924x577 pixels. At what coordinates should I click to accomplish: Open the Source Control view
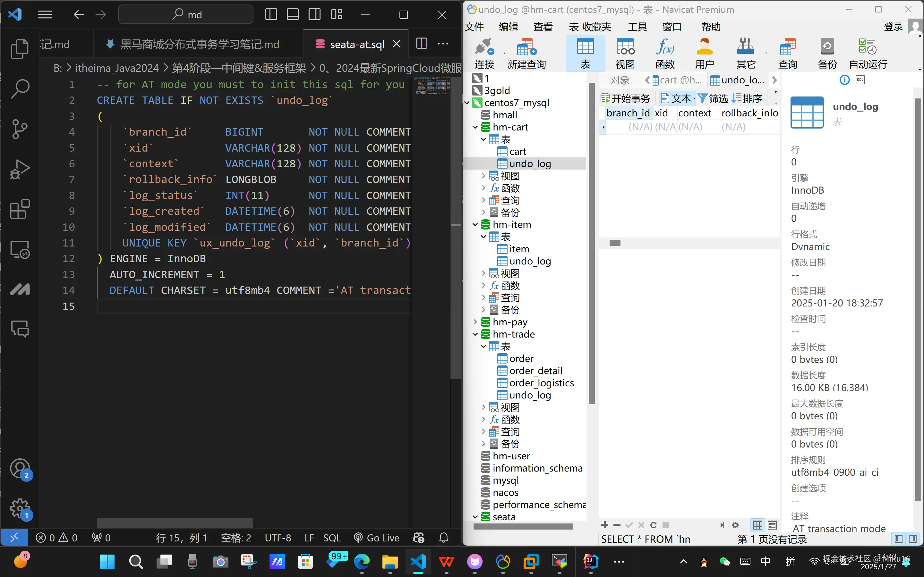(20, 129)
